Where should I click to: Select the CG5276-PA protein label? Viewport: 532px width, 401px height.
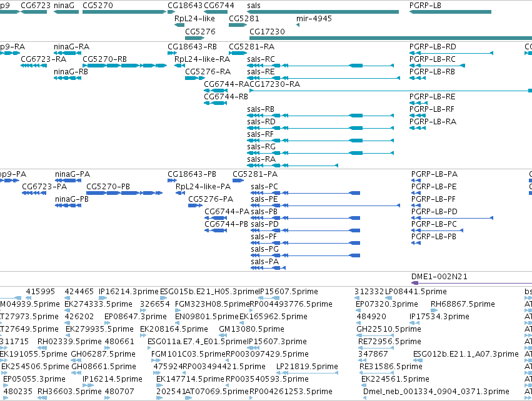coord(211,199)
